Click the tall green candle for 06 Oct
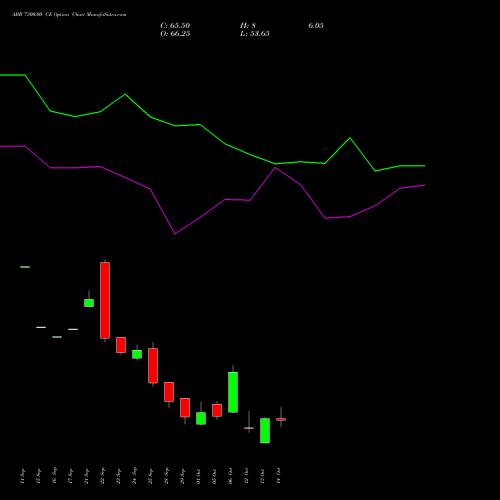 233,392
